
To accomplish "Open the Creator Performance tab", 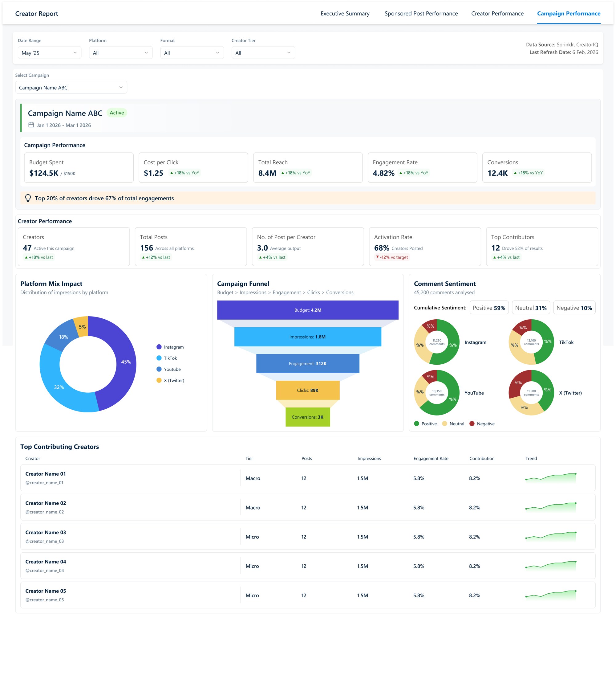I will [x=497, y=14].
